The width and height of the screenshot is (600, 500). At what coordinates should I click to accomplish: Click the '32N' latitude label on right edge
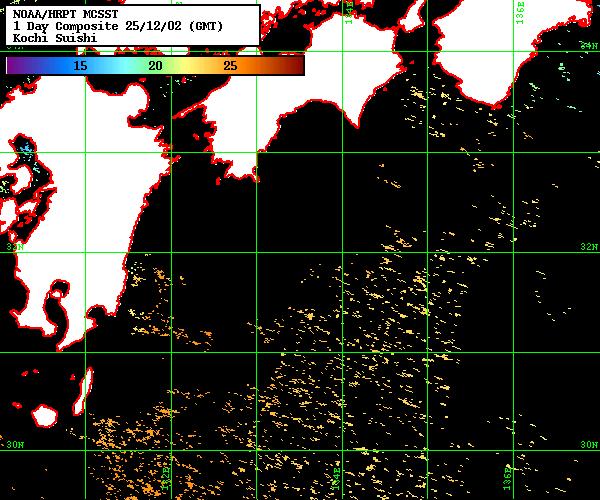coord(590,247)
